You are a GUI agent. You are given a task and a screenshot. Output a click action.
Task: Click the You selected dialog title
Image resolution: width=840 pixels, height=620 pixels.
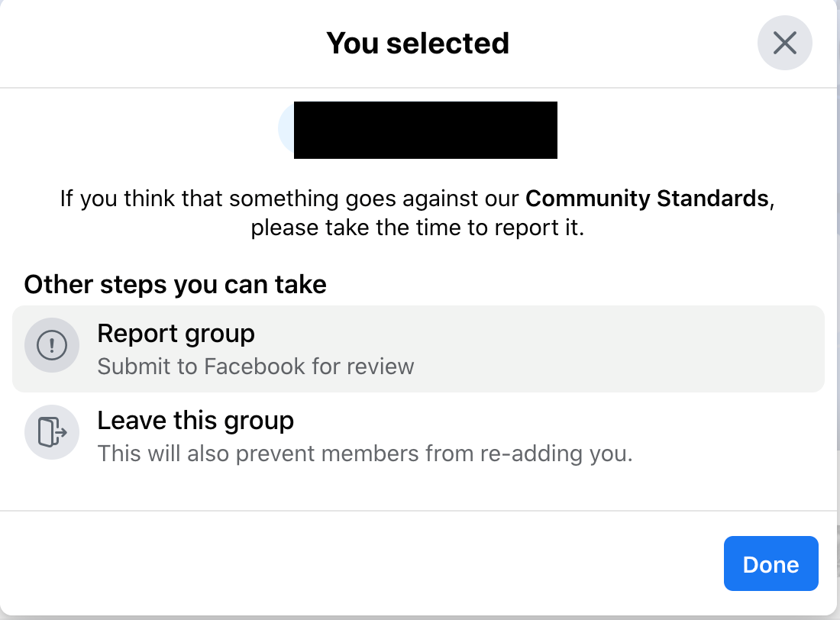(417, 44)
